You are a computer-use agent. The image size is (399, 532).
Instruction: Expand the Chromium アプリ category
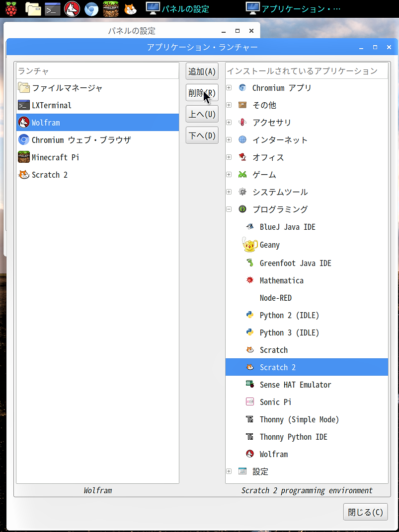coord(229,88)
